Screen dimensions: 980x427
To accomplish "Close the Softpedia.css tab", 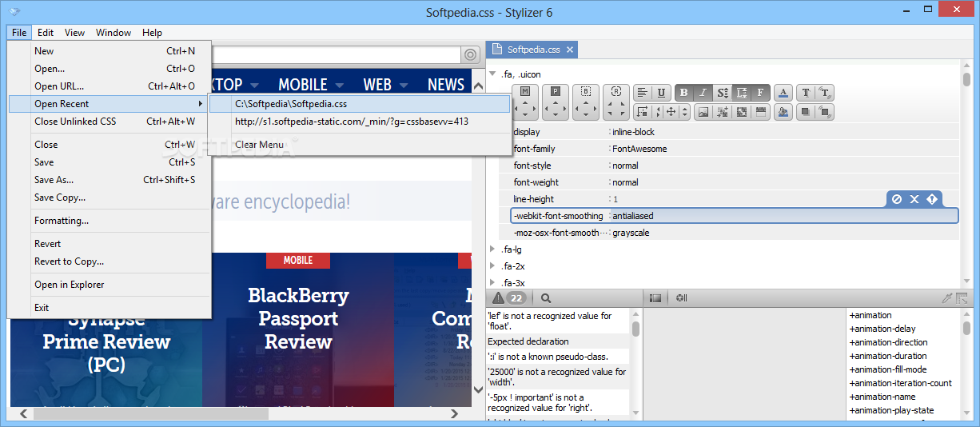I will point(570,50).
